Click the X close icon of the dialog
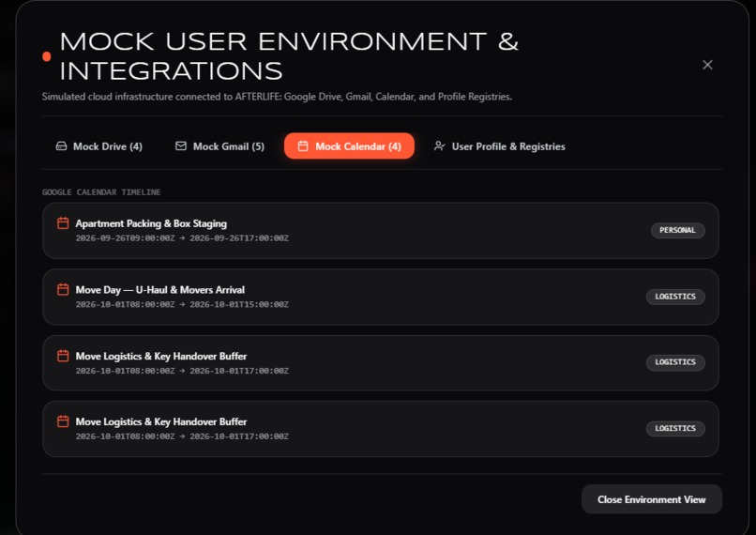The width and height of the screenshot is (756, 535). click(x=707, y=65)
